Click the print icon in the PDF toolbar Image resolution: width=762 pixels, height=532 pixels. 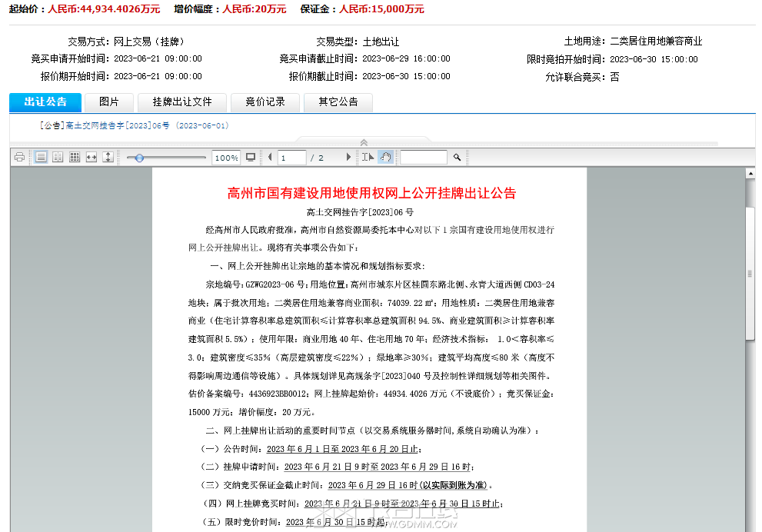tap(19, 157)
